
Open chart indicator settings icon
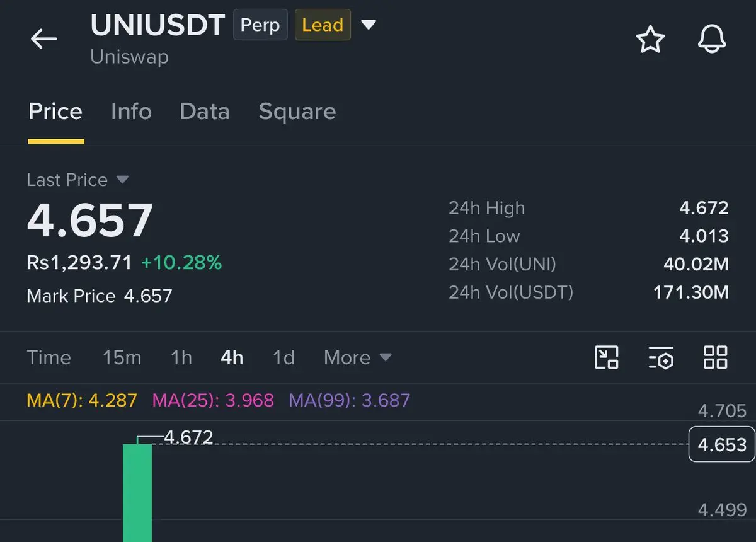[661, 357]
